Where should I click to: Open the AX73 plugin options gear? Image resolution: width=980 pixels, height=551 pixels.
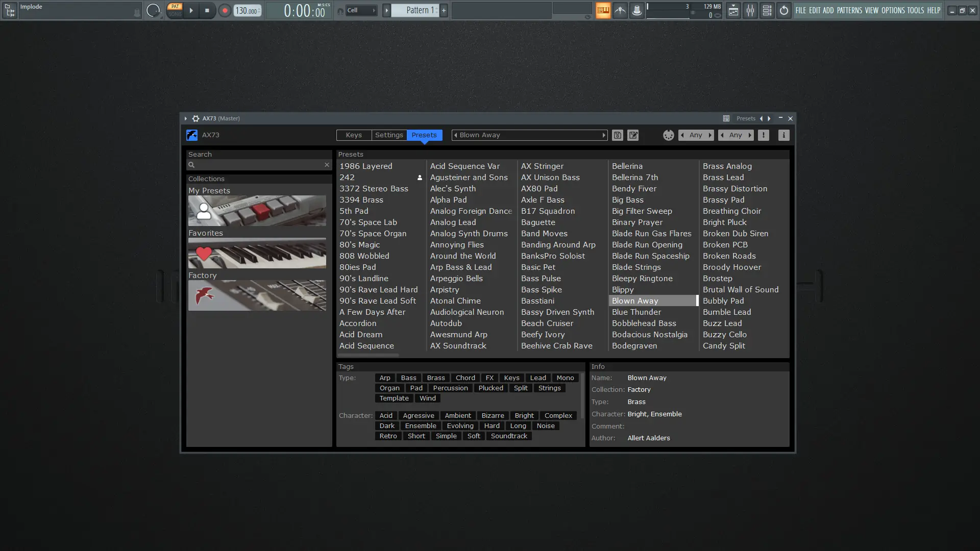pos(195,118)
